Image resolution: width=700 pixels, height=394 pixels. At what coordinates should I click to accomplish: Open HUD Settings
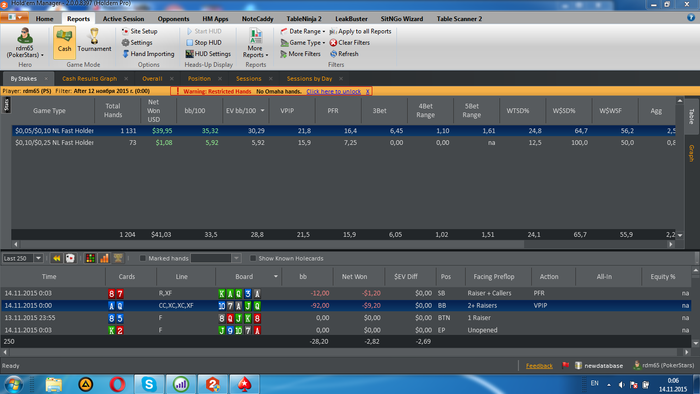[208, 54]
